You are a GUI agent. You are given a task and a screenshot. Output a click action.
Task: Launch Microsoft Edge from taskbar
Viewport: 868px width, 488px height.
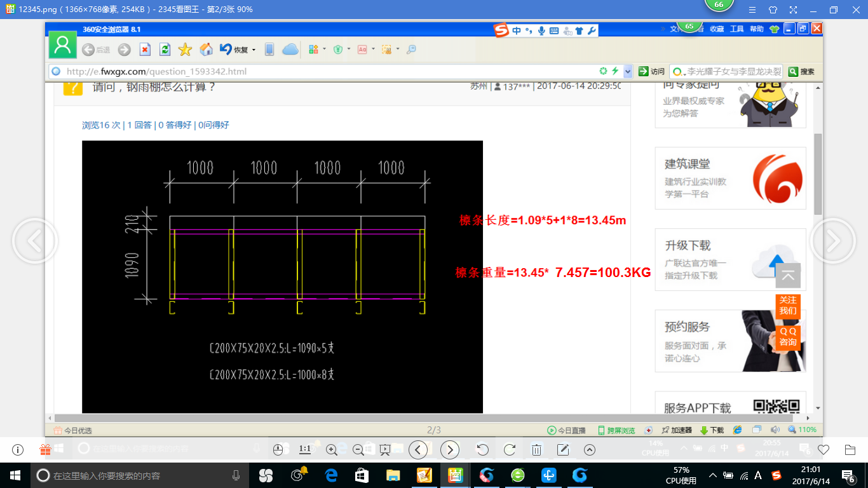coord(330,475)
